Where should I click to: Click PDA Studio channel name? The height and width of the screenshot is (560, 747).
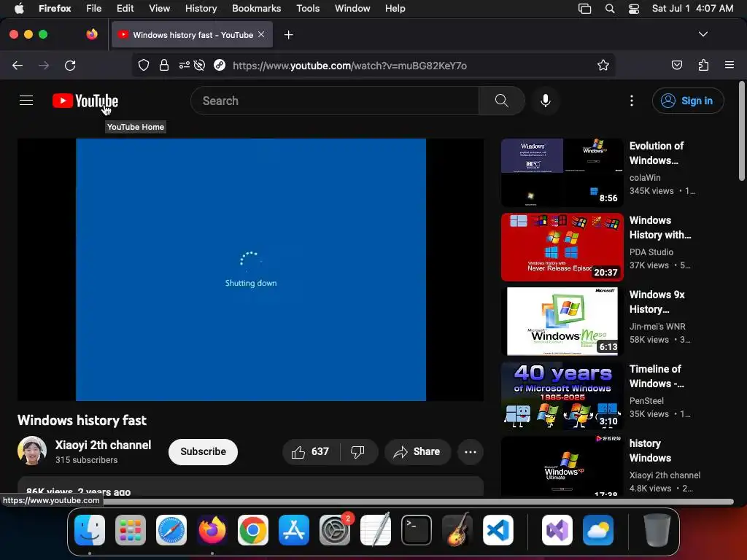pyautogui.click(x=651, y=252)
